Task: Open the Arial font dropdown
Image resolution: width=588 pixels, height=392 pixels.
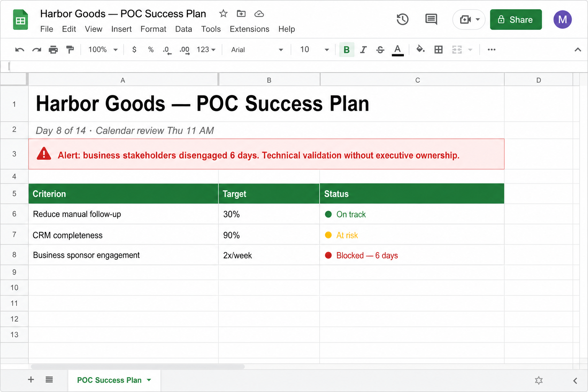Action: point(257,50)
